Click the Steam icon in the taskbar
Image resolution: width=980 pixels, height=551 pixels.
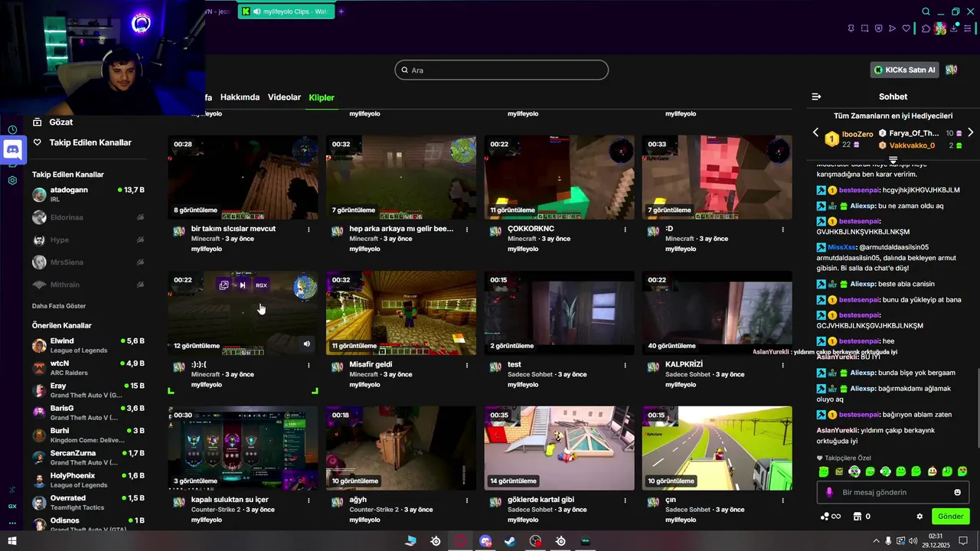510,541
